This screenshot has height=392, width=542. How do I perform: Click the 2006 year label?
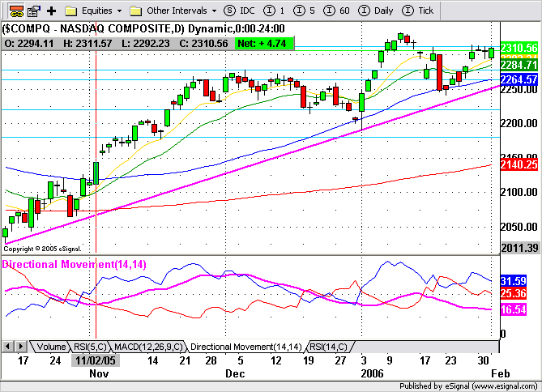pos(373,373)
